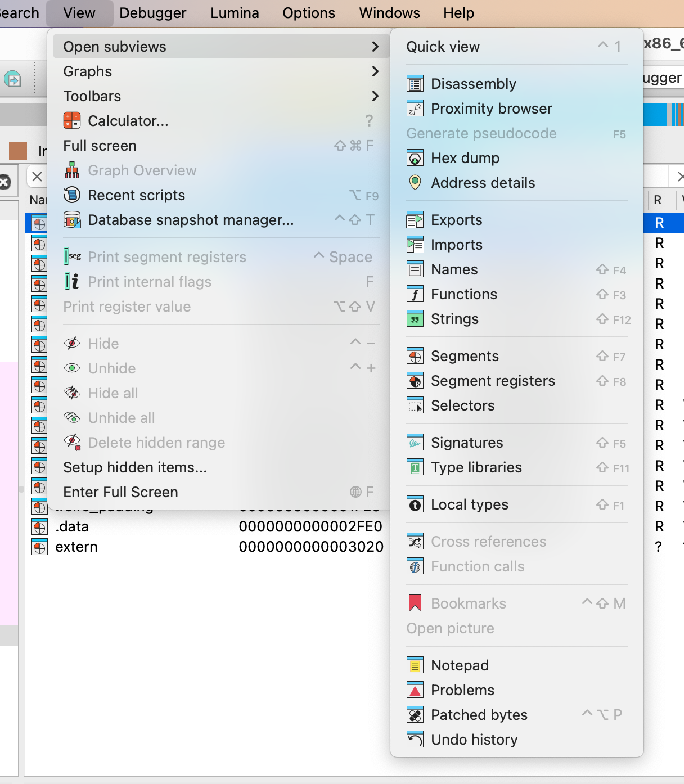
Task: Open the Disassembly subview
Action: click(473, 84)
